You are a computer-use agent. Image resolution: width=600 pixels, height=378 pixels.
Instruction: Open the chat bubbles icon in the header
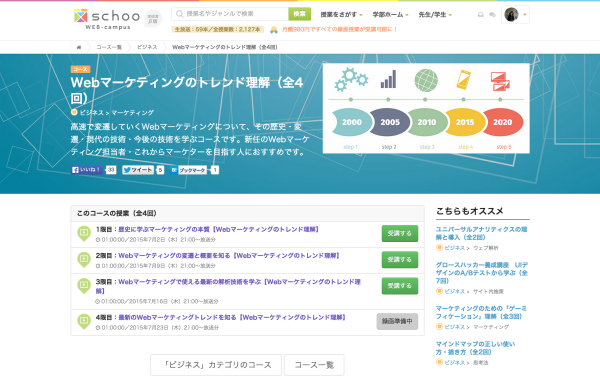(492, 15)
